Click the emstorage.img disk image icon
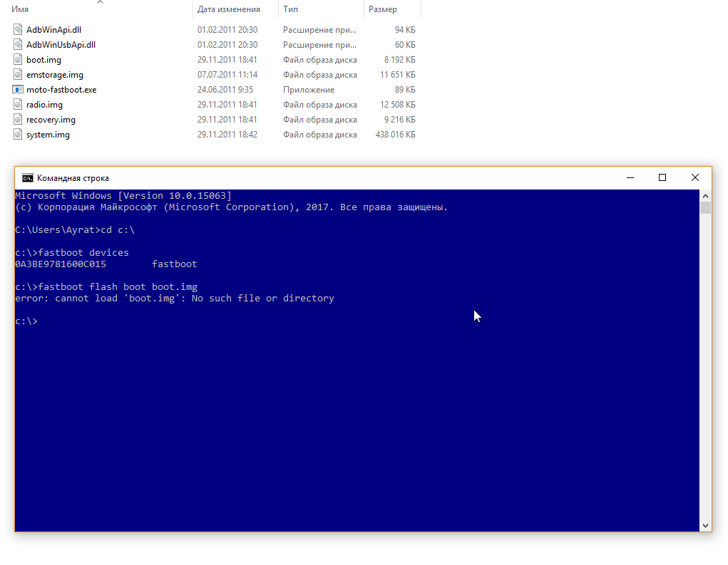728x565 pixels. pos(18,75)
